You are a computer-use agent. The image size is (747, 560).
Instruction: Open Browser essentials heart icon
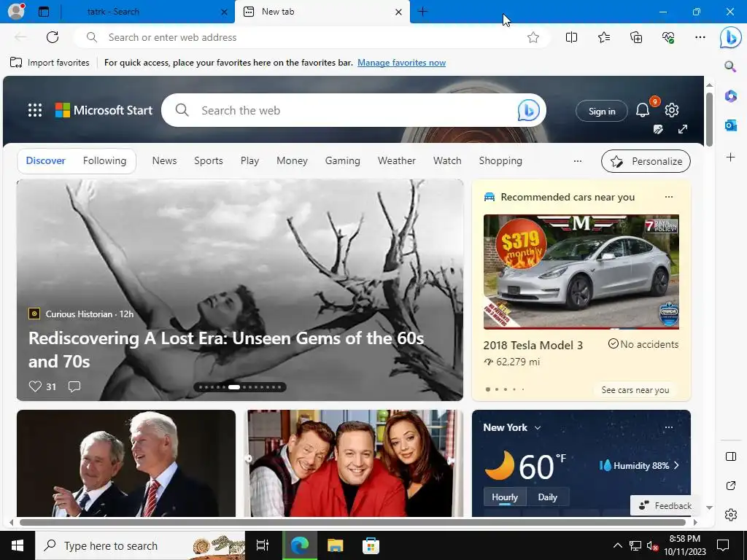pos(668,37)
